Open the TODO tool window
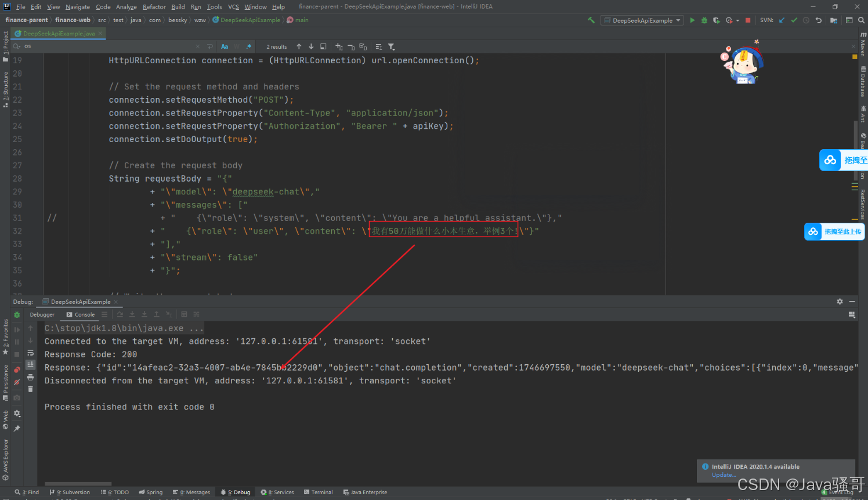The width and height of the screenshot is (868, 500). pyautogui.click(x=115, y=492)
